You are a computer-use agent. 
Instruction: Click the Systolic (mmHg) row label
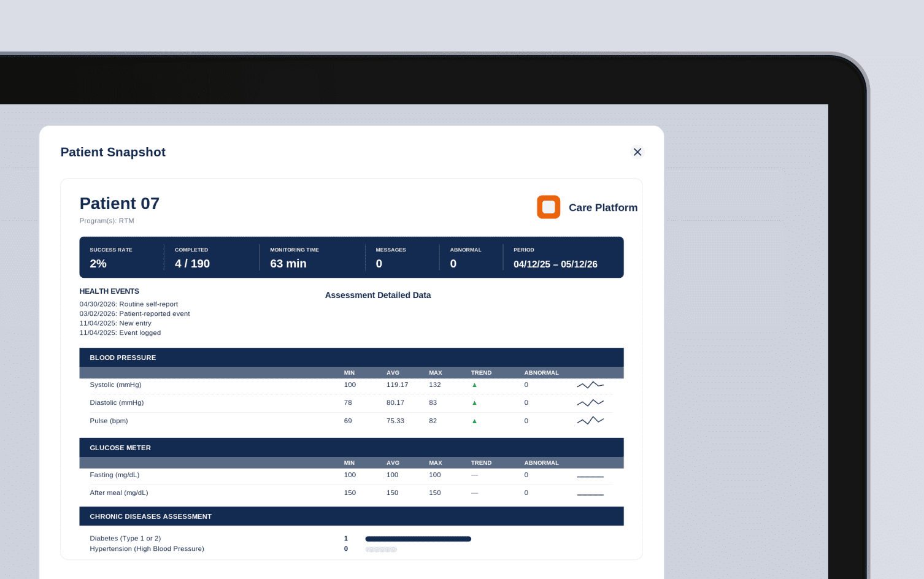[115, 385]
